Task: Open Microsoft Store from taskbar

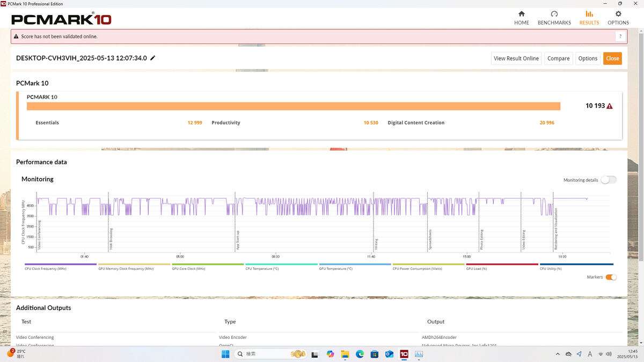Action: click(375, 354)
